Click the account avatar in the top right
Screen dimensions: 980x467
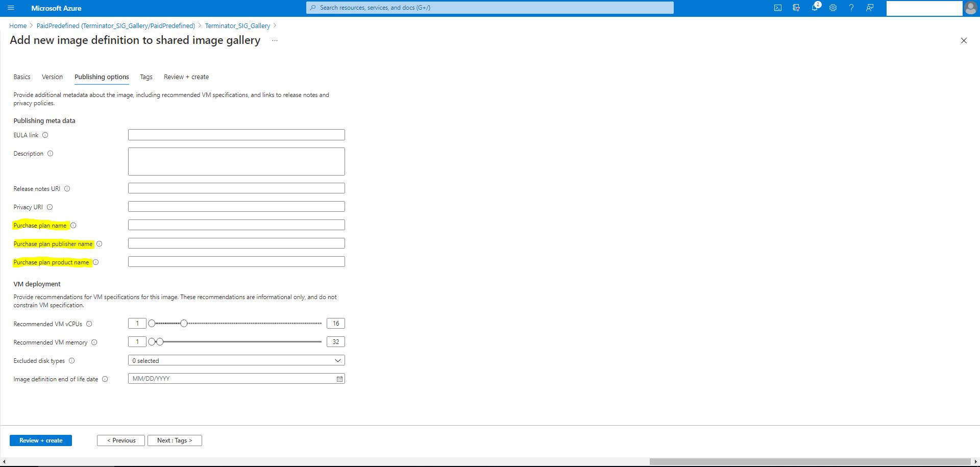pyautogui.click(x=971, y=8)
